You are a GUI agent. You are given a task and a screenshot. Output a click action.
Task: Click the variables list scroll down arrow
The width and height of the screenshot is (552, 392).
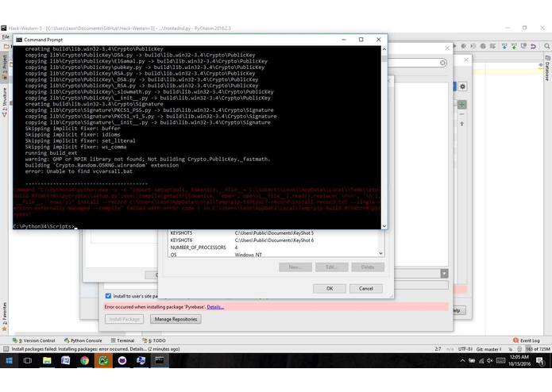tap(381, 253)
